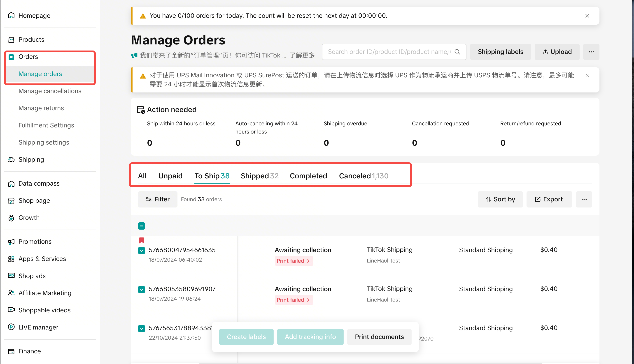Viewport: 634px width, 364px height.
Task: Uncheck order 576680047954661635 checkbox
Action: [x=141, y=250]
